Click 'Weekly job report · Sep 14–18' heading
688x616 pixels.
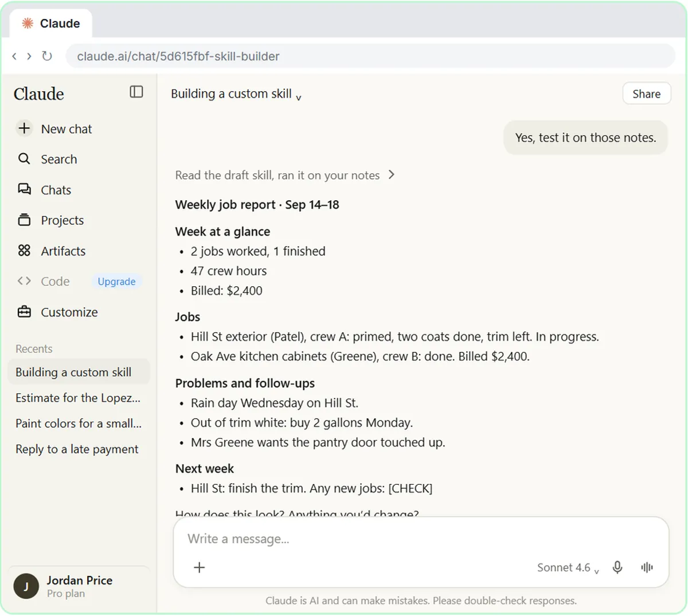(x=257, y=205)
